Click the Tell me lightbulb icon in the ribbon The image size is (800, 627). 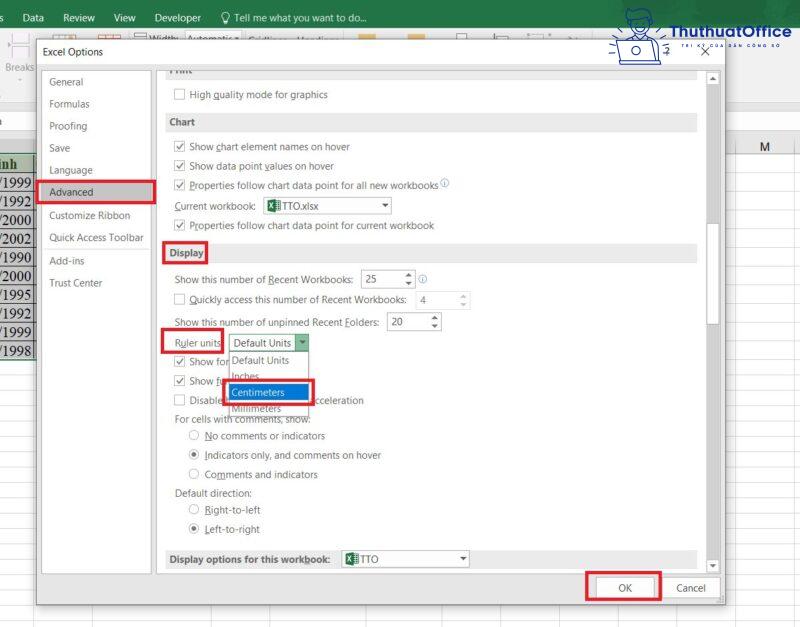click(x=227, y=17)
